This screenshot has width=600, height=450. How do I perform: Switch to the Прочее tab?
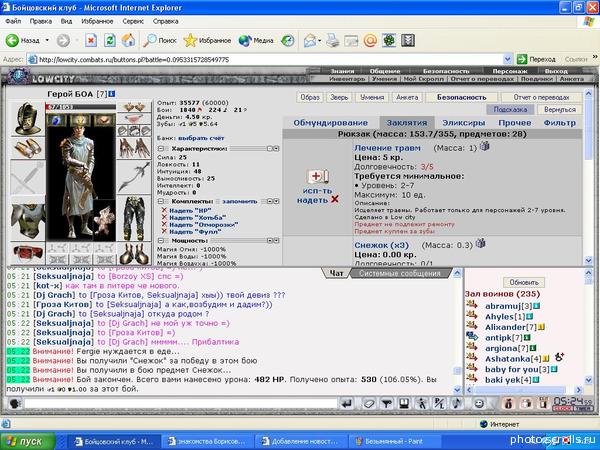(515, 123)
